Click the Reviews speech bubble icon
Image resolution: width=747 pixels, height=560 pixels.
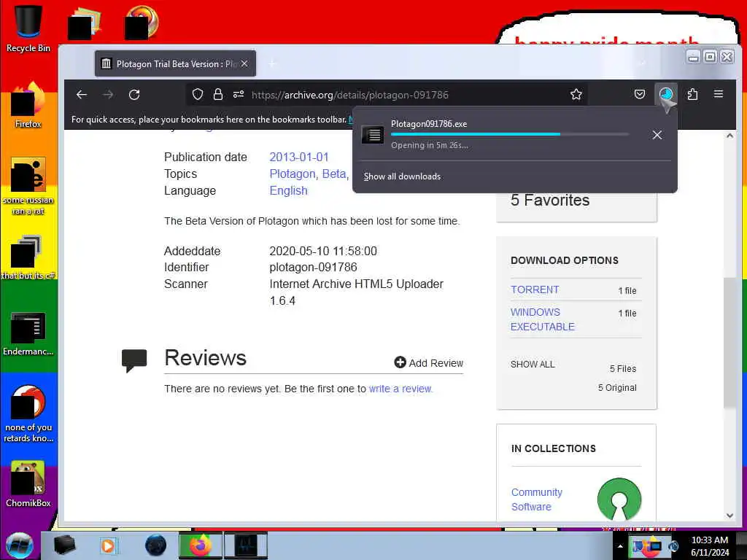tap(134, 360)
